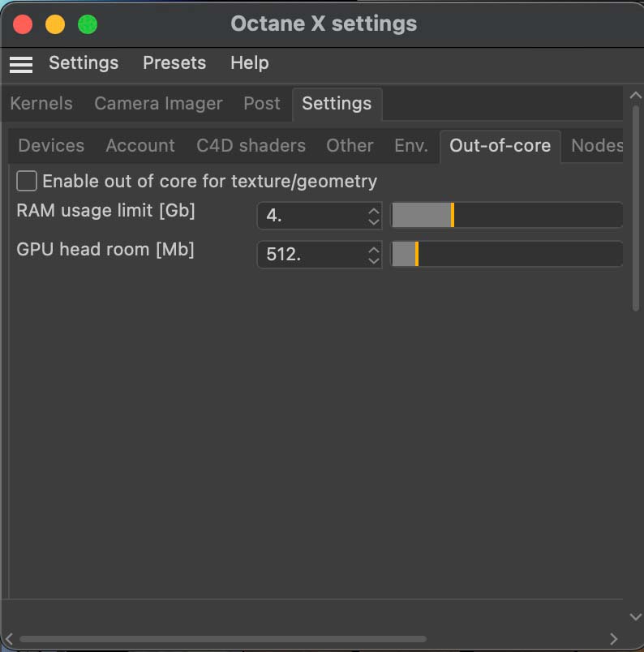Enable out of core for texture/geometry
This screenshot has height=652, width=644.
coord(27,182)
